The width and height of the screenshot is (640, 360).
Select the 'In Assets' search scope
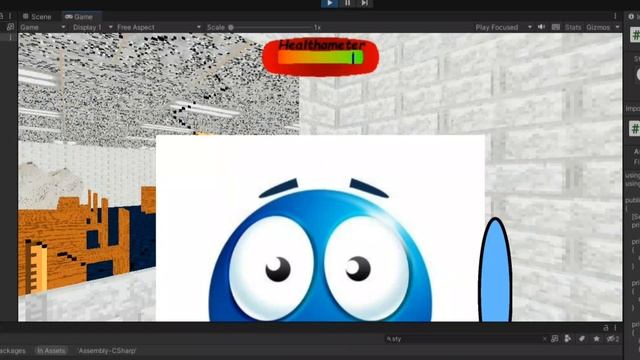pos(51,351)
